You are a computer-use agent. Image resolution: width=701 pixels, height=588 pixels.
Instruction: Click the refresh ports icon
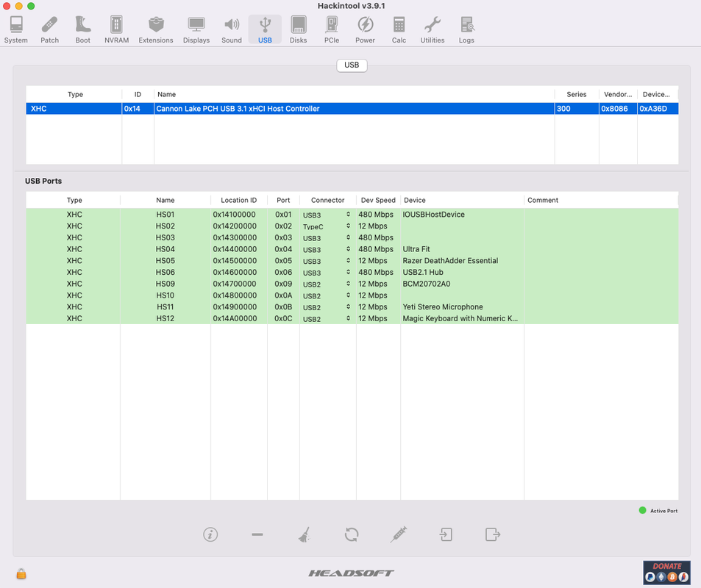pos(352,534)
